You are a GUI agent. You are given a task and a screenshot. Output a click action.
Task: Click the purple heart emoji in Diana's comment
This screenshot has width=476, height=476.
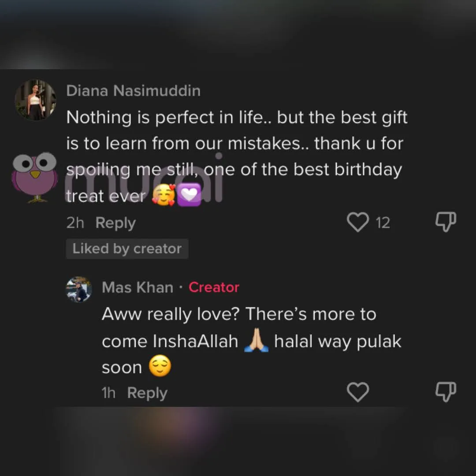[189, 195]
